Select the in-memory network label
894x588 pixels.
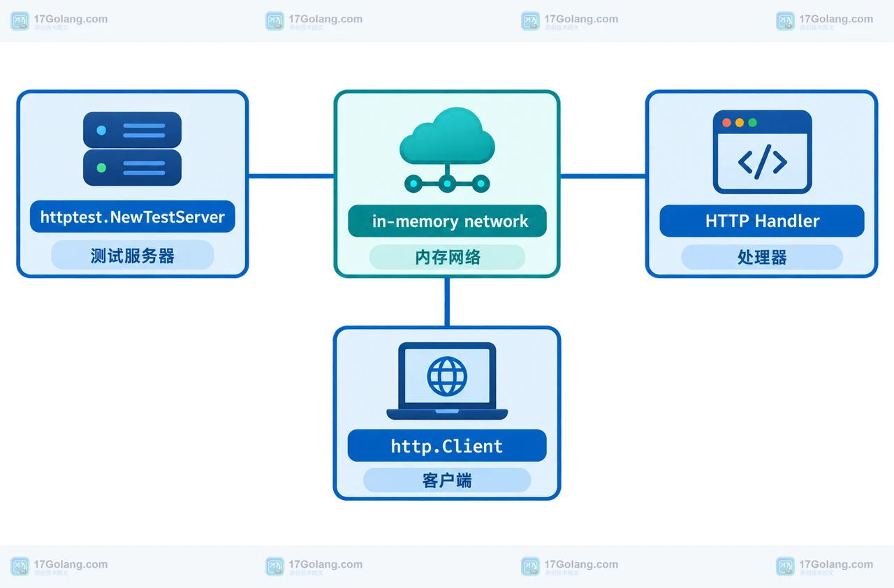point(447,221)
